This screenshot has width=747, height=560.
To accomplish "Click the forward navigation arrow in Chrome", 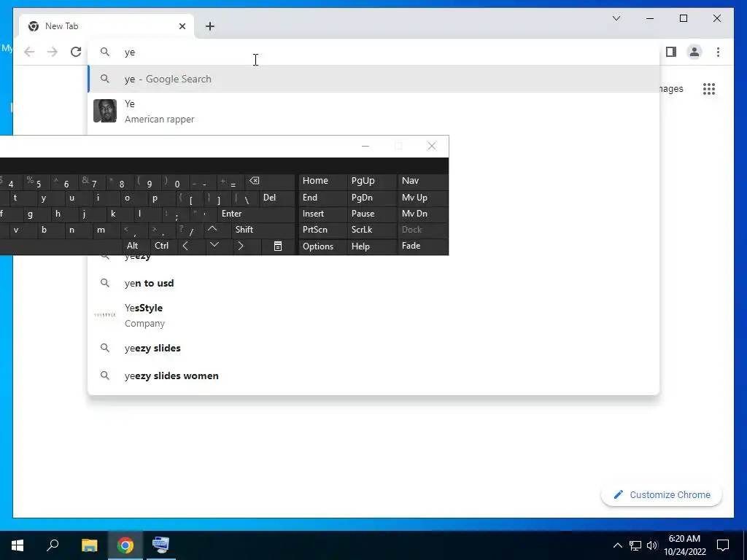I will (53, 52).
